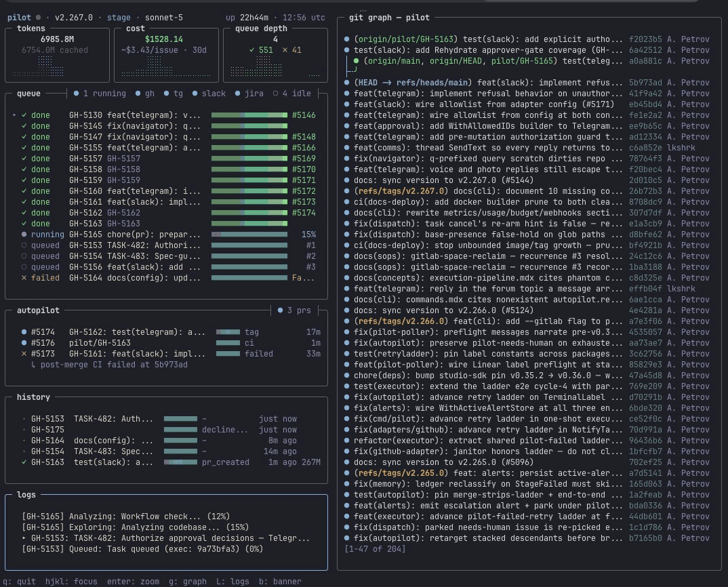Click the commit node dot for eb45bd4
This screenshot has width=728, height=587.
(347, 104)
